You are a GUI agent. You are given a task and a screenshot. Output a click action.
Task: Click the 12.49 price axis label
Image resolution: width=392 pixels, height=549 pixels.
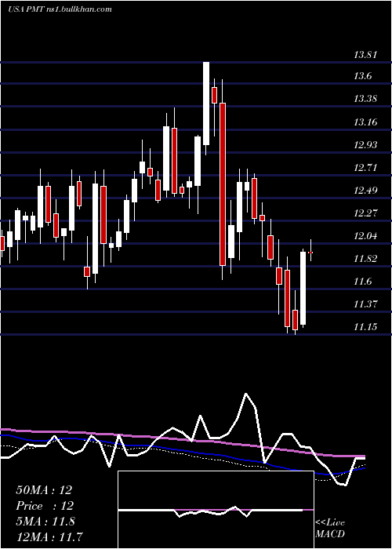pos(365,191)
